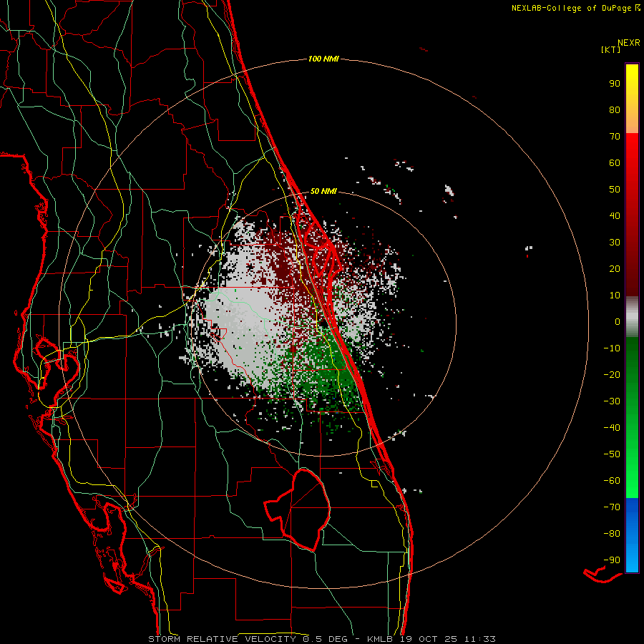Click the 70 value on the velocity scale

pos(615,137)
